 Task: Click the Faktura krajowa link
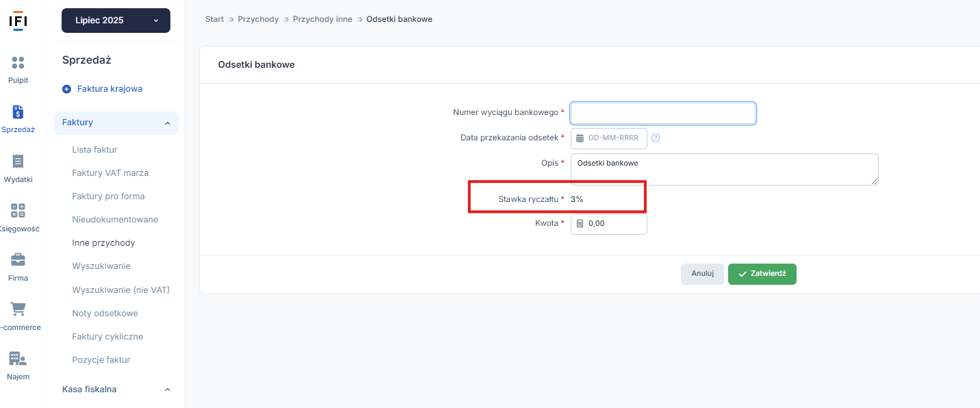(x=109, y=89)
